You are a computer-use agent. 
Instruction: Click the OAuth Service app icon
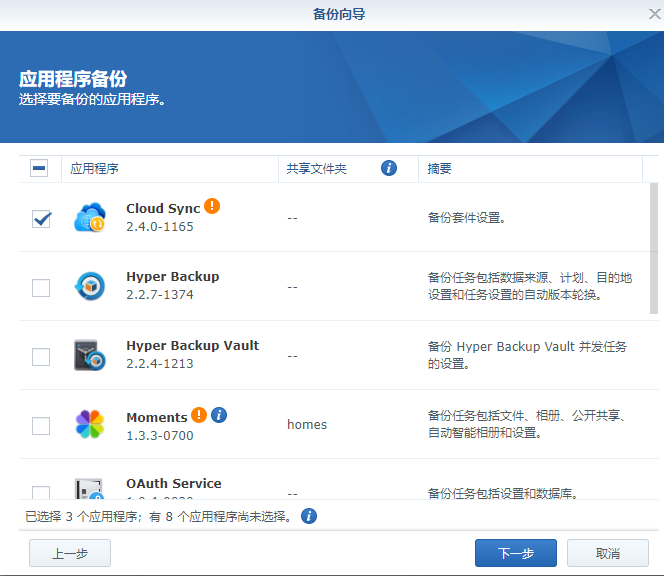[89, 489]
